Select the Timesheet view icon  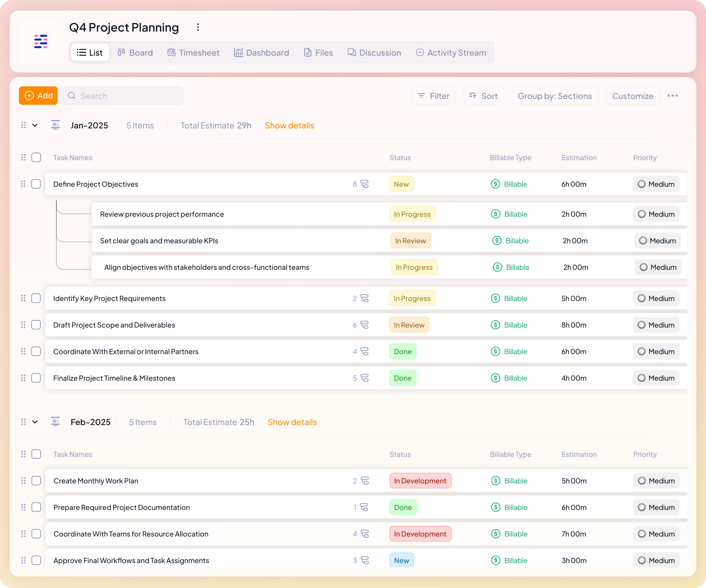171,52
